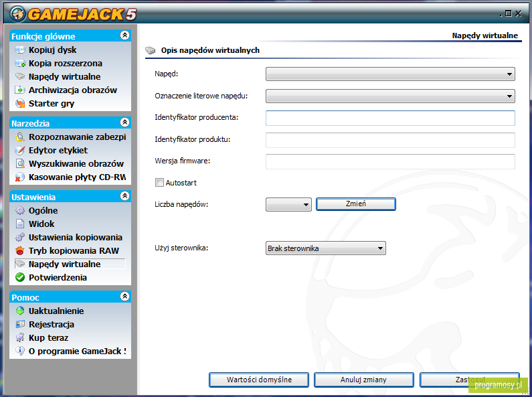
Task: Click the Starter gry icon
Action: point(20,104)
